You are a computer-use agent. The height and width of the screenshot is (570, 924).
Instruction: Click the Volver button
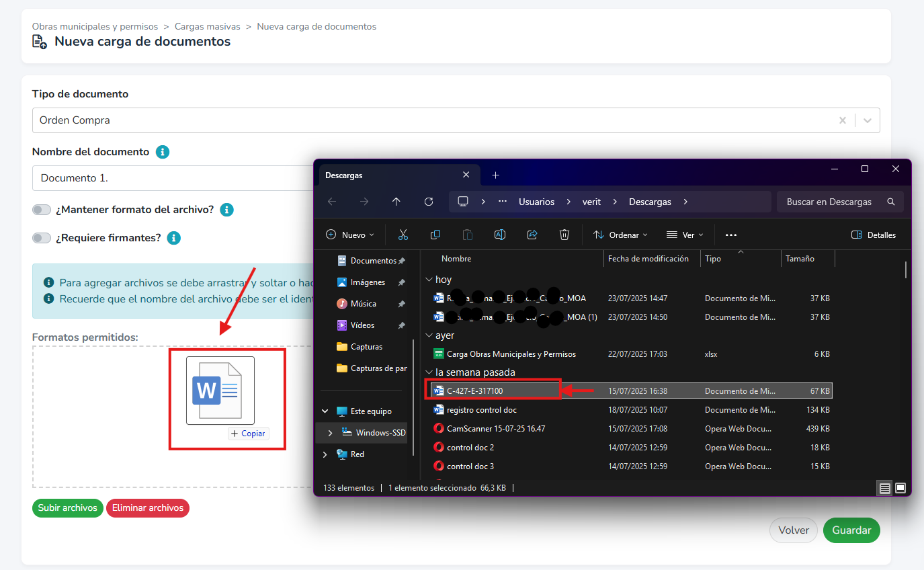click(794, 530)
